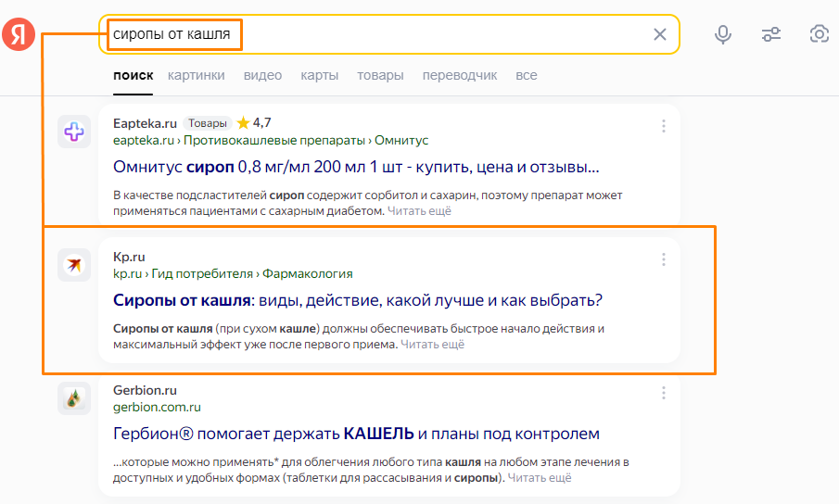Click Читать ещё in Kp.ru snippet

(432, 345)
